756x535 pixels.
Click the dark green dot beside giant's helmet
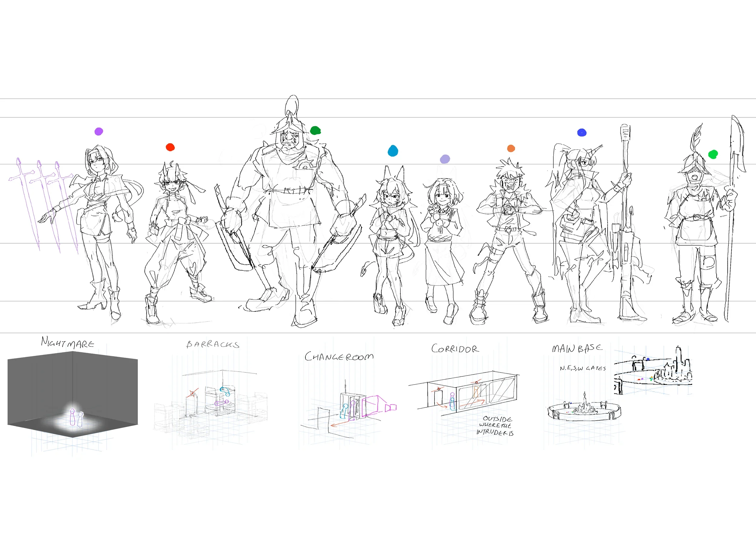(315, 130)
